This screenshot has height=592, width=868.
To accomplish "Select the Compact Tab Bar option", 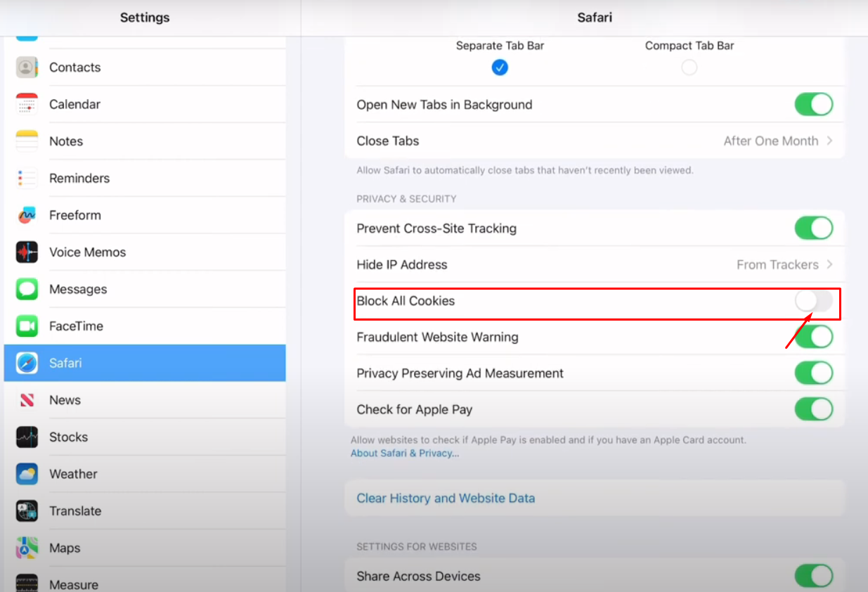I will [689, 67].
